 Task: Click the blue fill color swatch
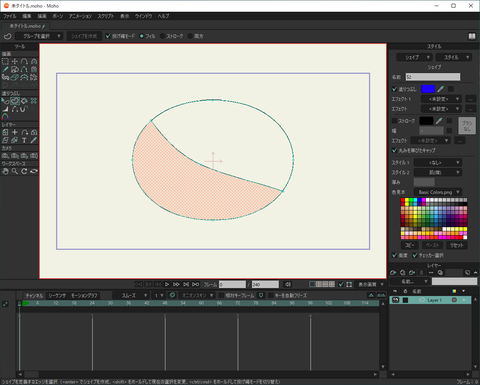(428, 89)
